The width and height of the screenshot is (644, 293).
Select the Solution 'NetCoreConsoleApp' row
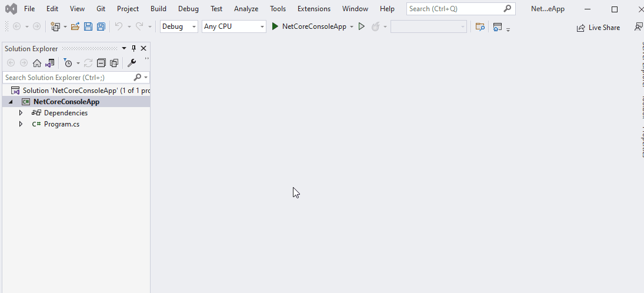pyautogui.click(x=76, y=91)
